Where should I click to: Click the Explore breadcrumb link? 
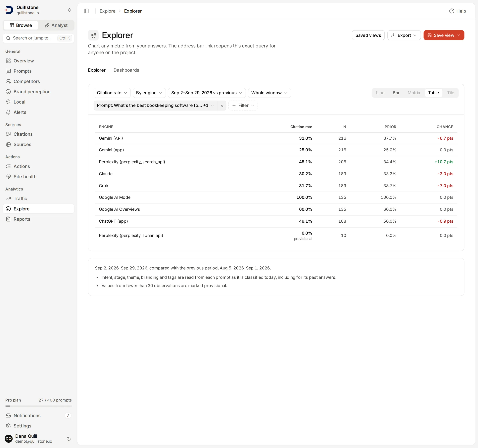108,11
